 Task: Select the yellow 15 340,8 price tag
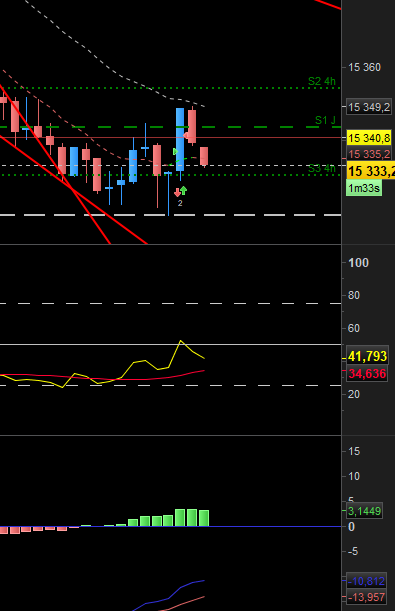pos(369,138)
